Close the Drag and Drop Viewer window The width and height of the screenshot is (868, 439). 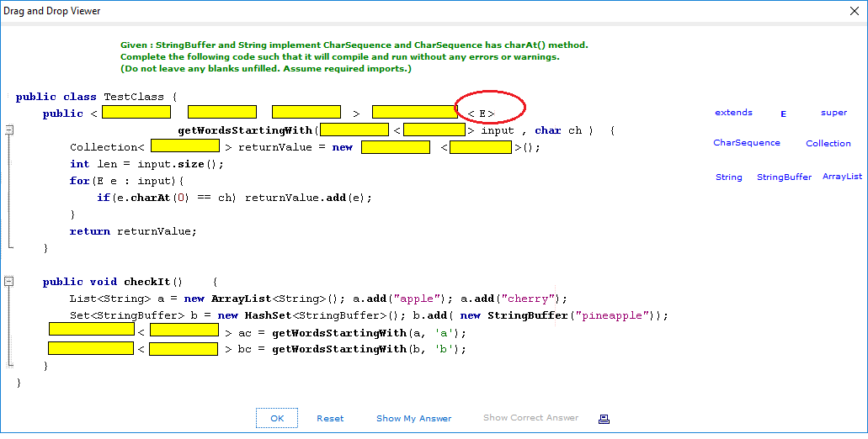tap(855, 11)
